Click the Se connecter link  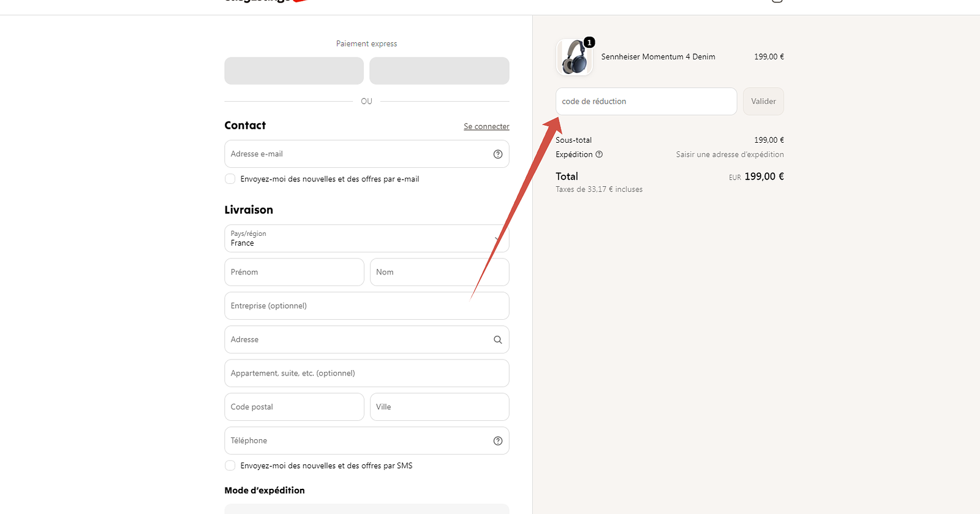tap(486, 126)
